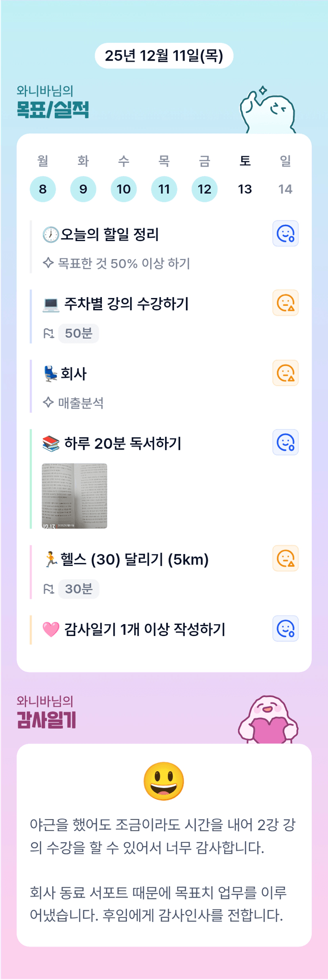Image resolution: width=328 pixels, height=980 pixels.
Task: Click the date pill 25년 12월 11일(목)
Action: [164, 56]
